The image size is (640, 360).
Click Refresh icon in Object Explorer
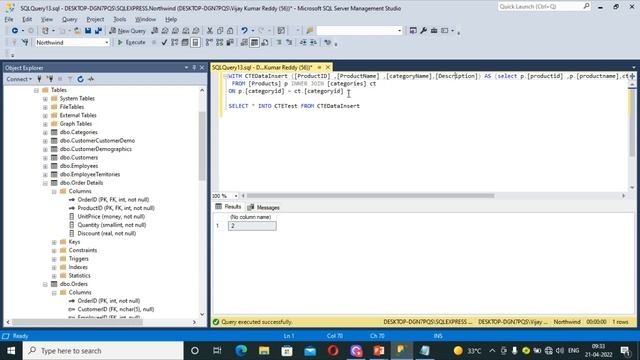(x=80, y=79)
